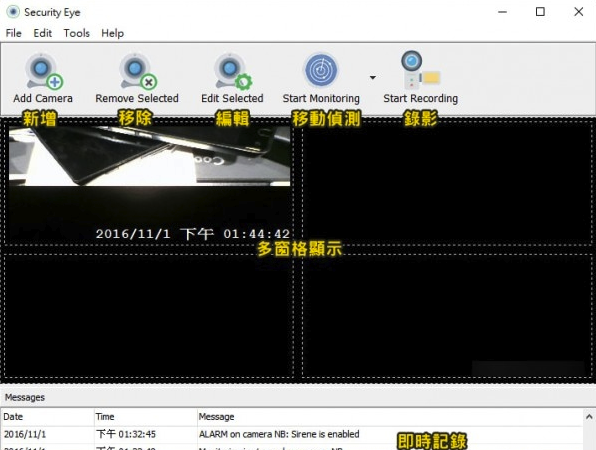Select the live camera feed pane
Screen dimensions: 596x450
coord(149,182)
